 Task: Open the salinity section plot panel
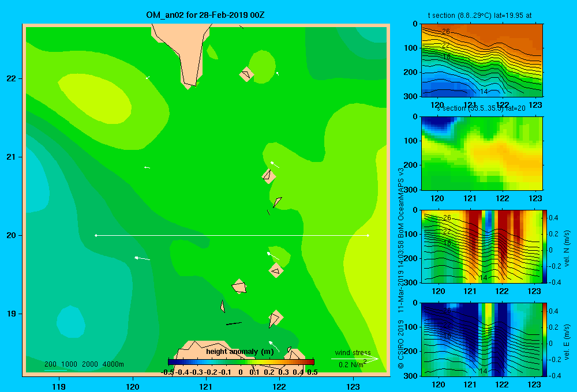[482, 153]
